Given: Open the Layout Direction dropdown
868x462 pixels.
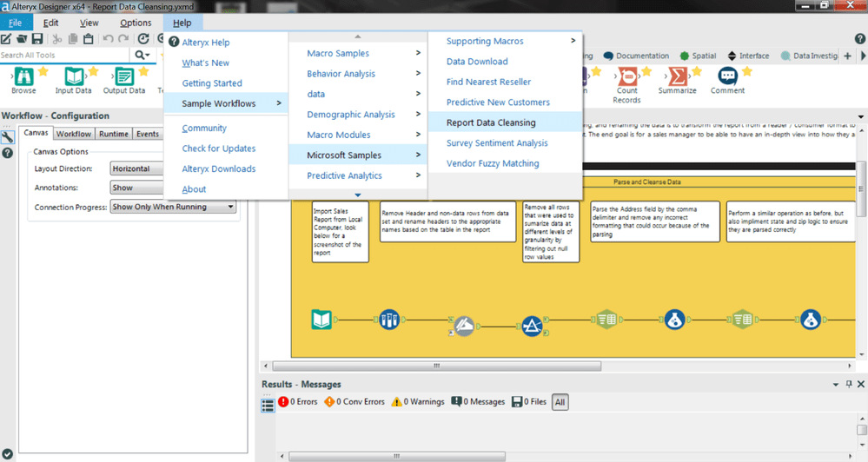Looking at the screenshot, I should (136, 168).
